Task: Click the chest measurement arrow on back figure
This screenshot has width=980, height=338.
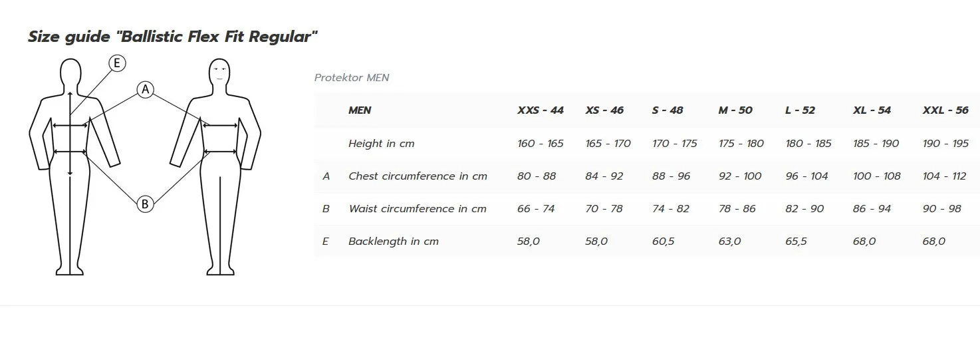Action: pos(70,124)
